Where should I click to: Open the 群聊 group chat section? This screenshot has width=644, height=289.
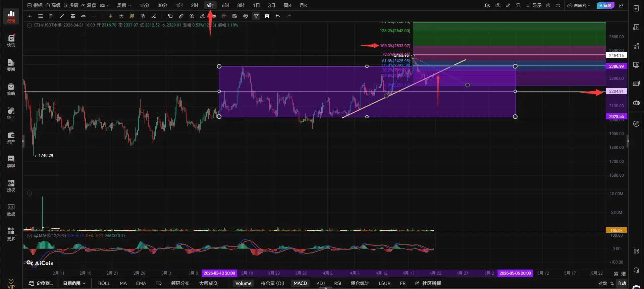tap(11, 161)
